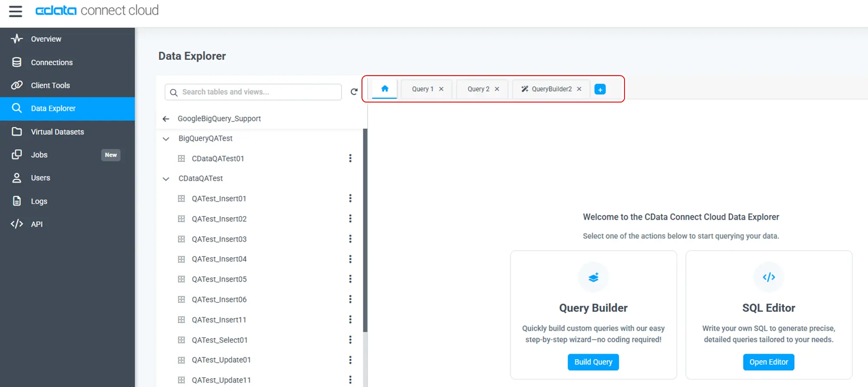The height and width of the screenshot is (387, 868).
Task: Open options menu for QATest_Select01
Action: pyautogui.click(x=350, y=340)
